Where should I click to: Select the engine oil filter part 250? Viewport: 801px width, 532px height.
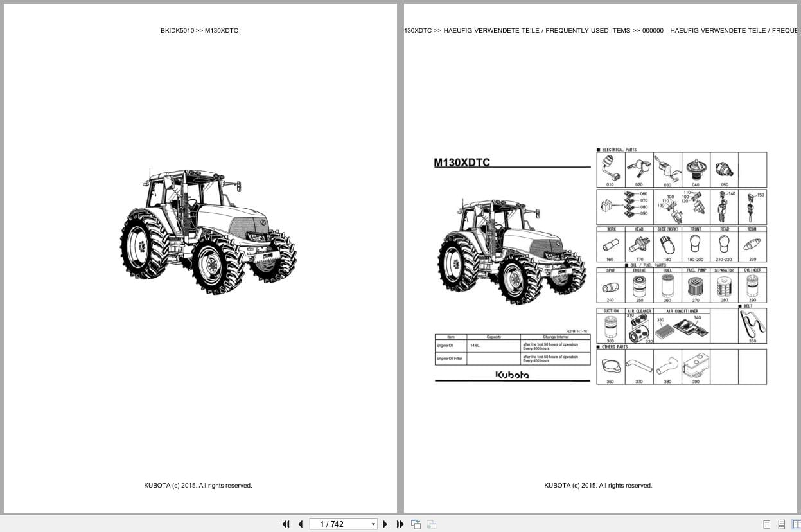639,287
